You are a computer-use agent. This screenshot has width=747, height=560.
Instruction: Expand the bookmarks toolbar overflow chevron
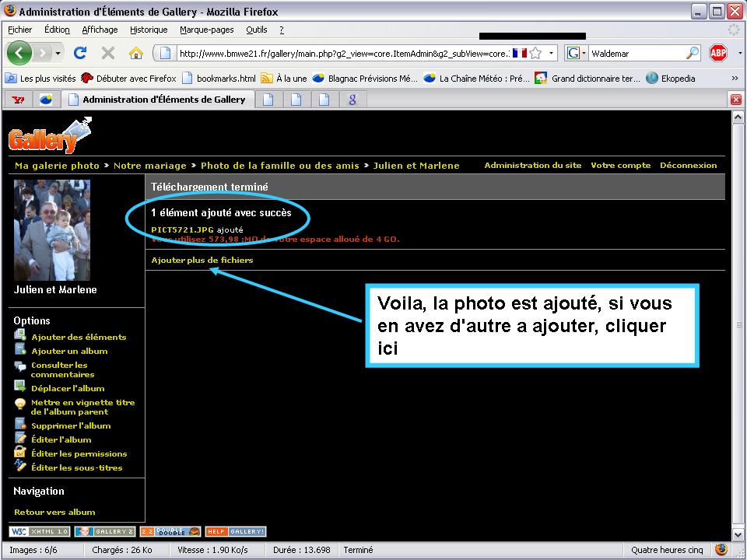pos(735,78)
